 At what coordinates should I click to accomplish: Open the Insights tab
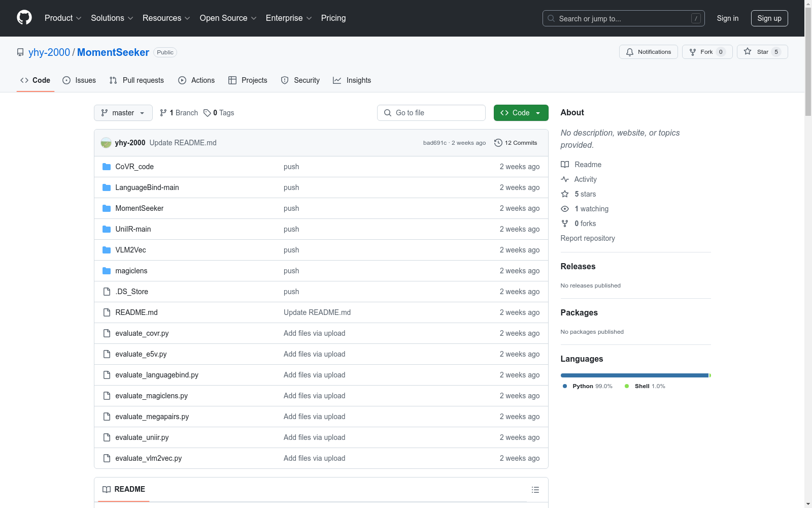pos(352,80)
